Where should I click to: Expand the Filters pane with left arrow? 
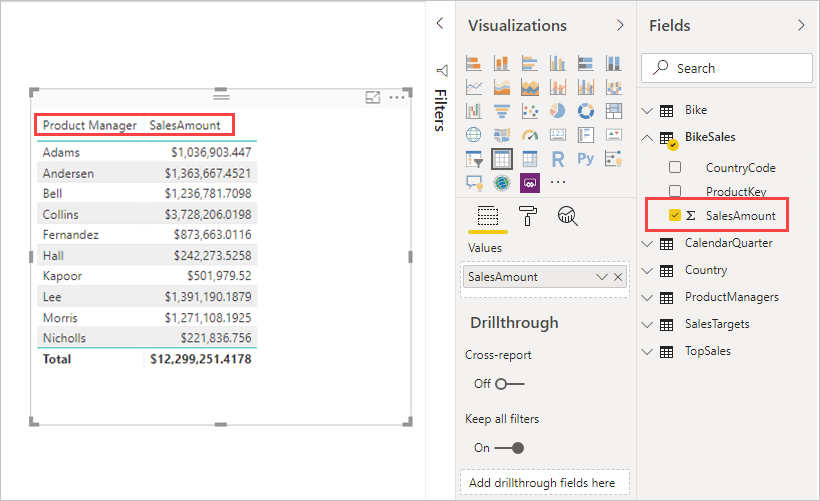[440, 23]
